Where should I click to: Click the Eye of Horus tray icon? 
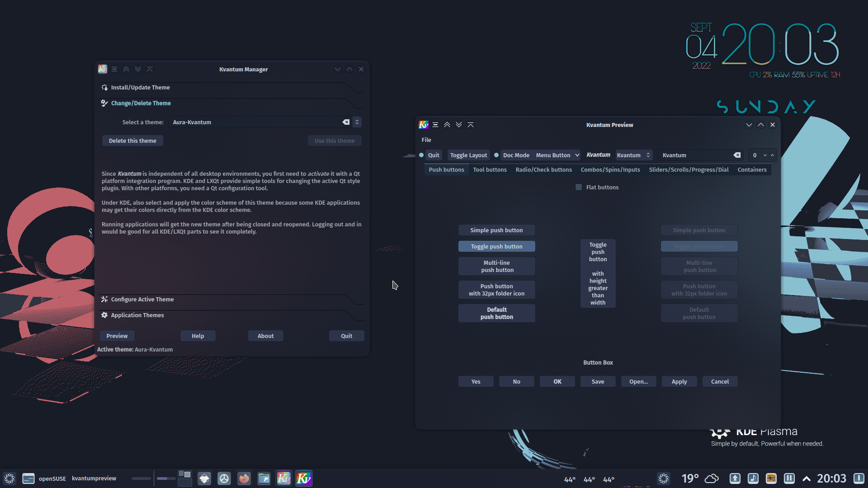(x=771, y=479)
